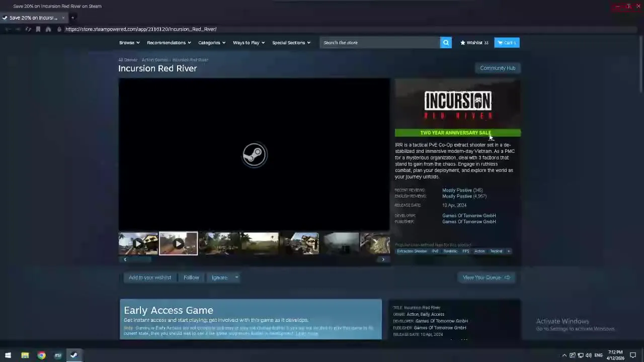The height and width of the screenshot is (362, 644).
Task: Select the Extraction Shooter tag
Action: click(412, 251)
